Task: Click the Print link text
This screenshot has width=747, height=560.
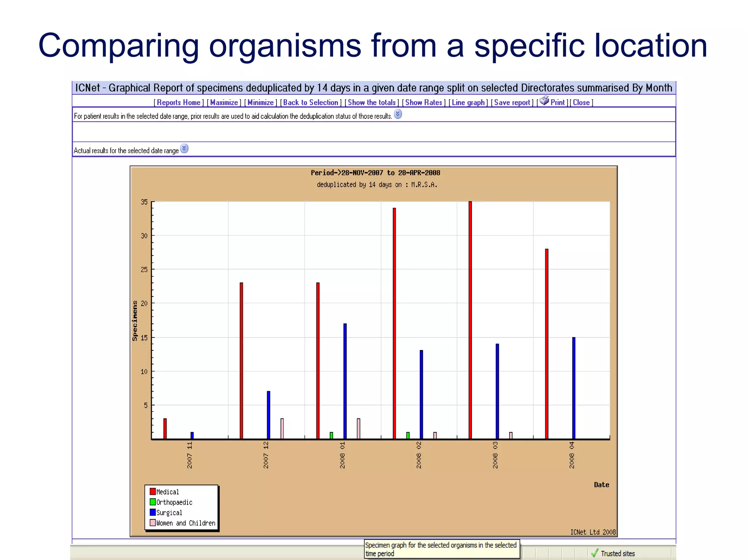Action: point(557,102)
